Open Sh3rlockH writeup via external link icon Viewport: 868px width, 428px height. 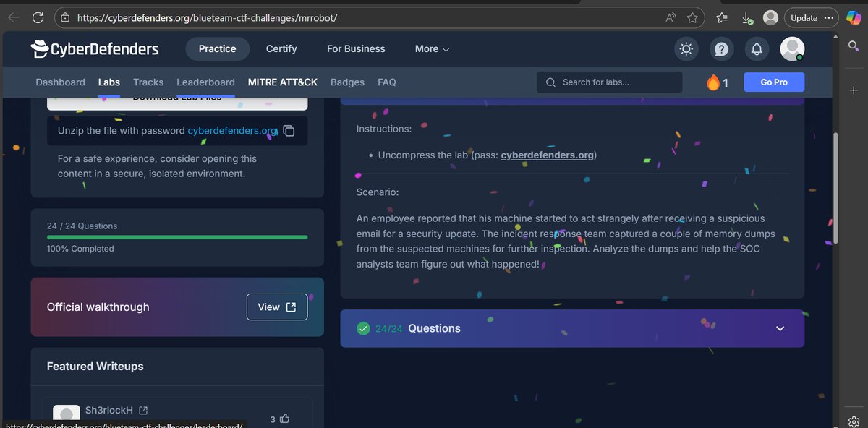coord(144,409)
